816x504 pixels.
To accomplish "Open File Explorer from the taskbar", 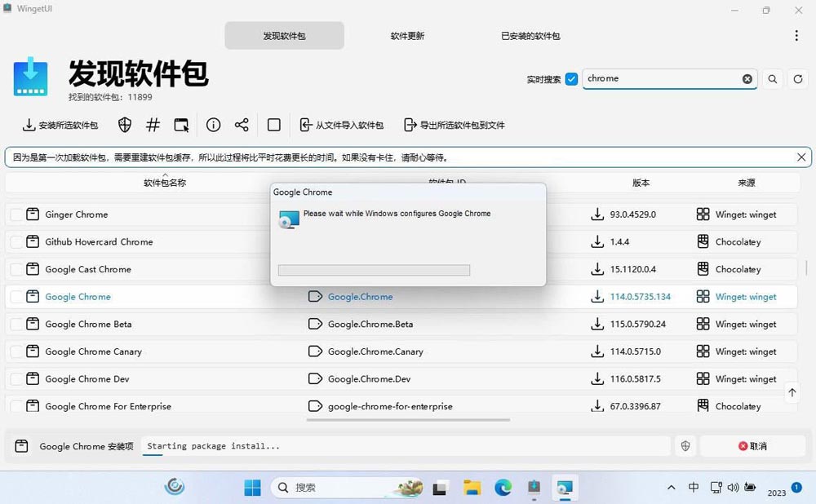I will [472, 488].
